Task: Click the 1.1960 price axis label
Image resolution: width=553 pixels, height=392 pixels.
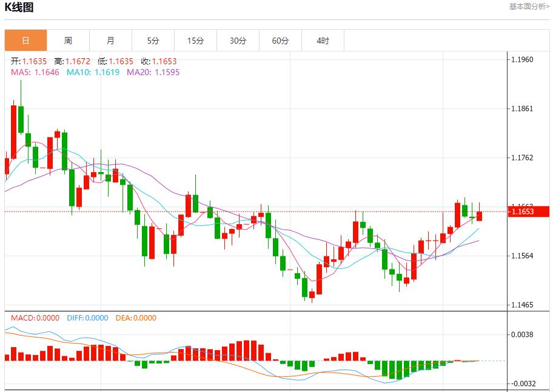Action: (x=522, y=59)
